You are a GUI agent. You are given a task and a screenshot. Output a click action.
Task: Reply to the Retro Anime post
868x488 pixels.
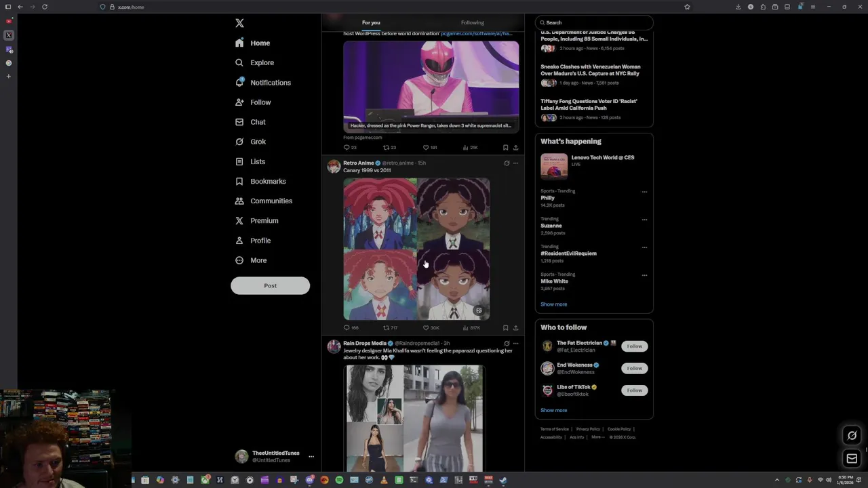pyautogui.click(x=351, y=328)
